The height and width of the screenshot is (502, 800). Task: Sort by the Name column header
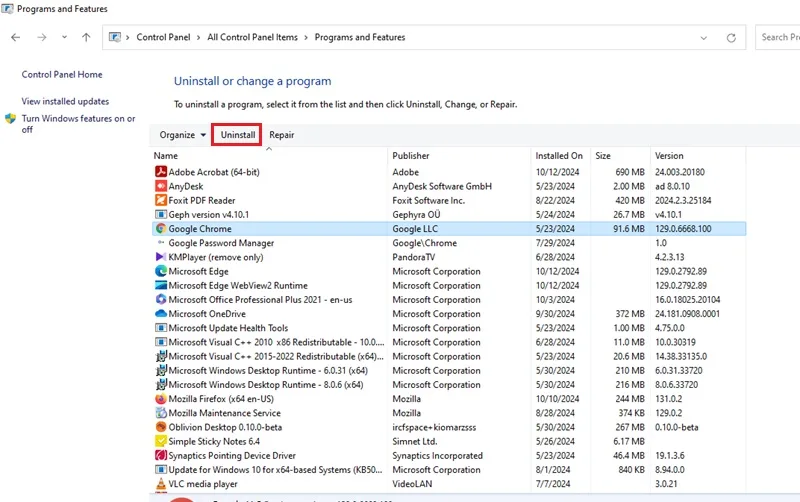(269, 156)
